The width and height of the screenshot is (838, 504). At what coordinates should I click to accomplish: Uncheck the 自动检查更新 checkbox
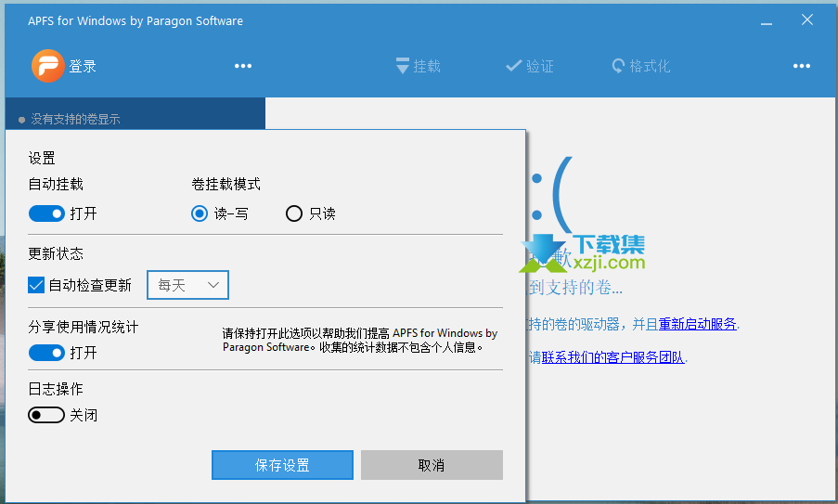click(37, 285)
